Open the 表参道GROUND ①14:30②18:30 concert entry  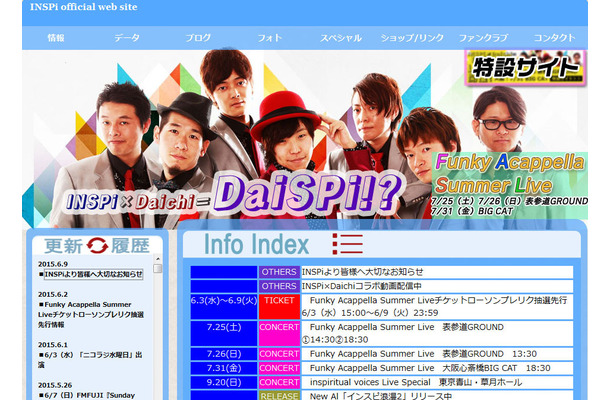437,333
